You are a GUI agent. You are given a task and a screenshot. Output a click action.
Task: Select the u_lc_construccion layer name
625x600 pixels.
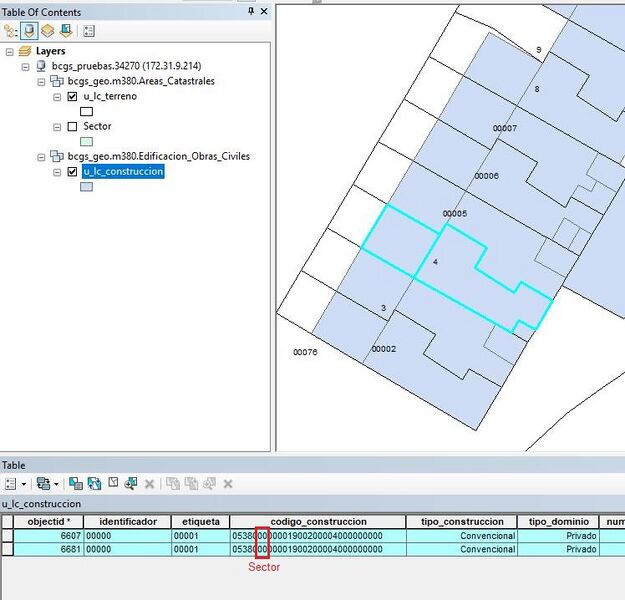click(123, 171)
